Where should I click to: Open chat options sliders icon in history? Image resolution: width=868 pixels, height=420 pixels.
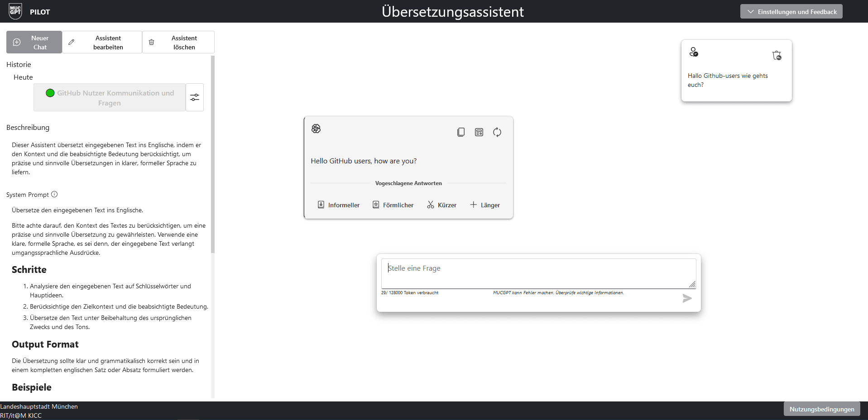pos(195,97)
